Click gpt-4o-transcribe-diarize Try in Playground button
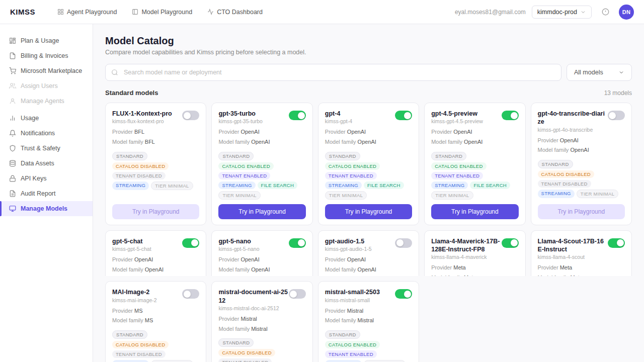Image resolution: width=644 pixels, height=362 pixels. [581, 212]
